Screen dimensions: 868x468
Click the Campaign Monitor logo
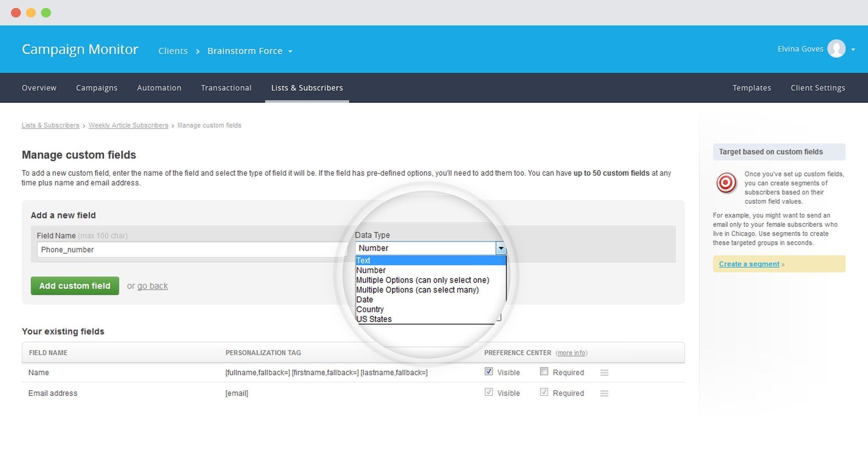point(80,49)
